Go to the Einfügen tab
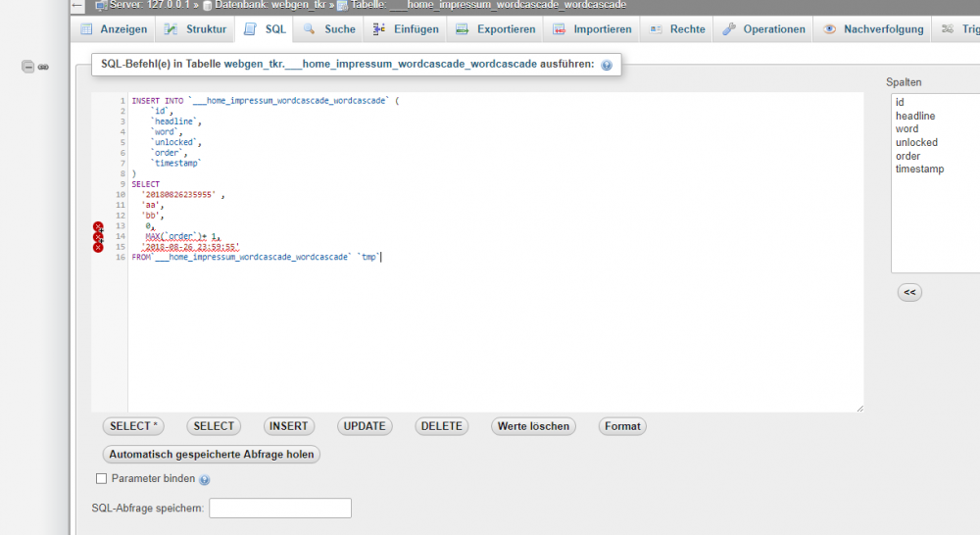 pos(406,29)
